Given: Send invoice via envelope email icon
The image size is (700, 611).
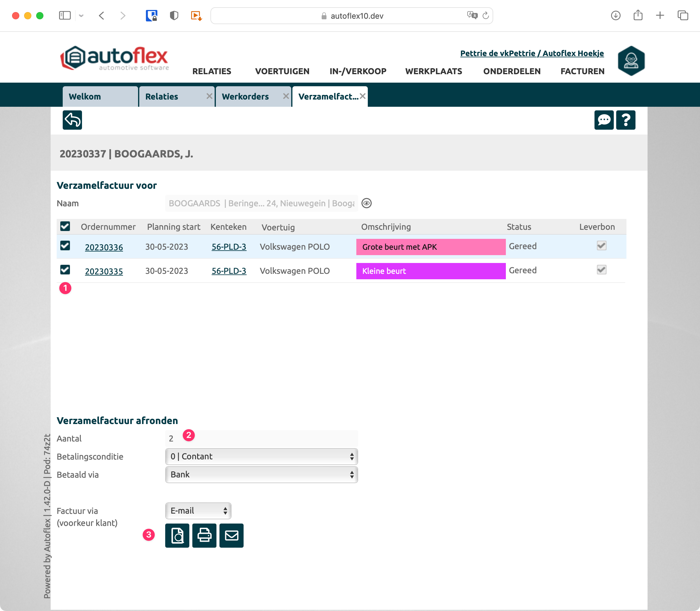Looking at the screenshot, I should point(232,535).
